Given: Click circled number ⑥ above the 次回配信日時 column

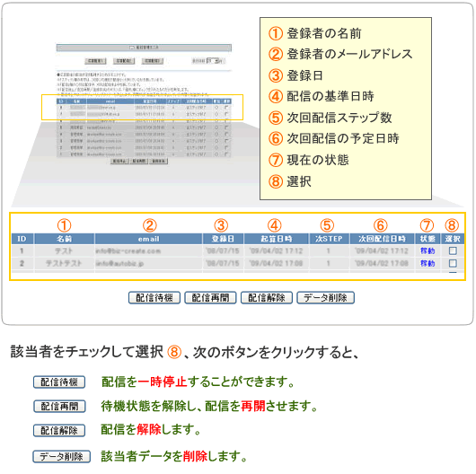Looking at the screenshot, I should pos(381,225).
